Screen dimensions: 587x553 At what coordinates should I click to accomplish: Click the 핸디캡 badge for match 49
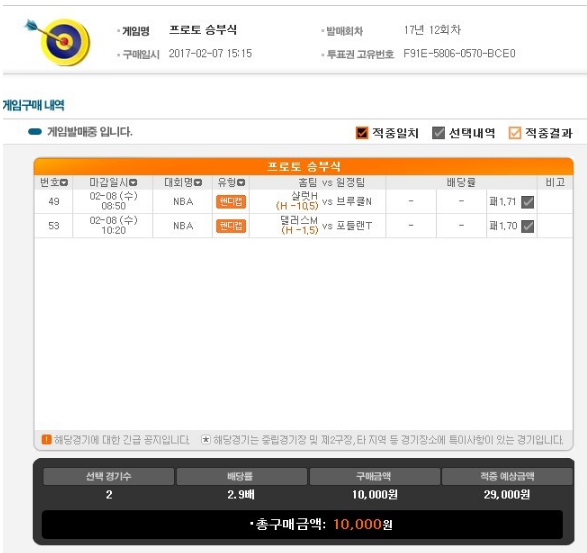(231, 202)
